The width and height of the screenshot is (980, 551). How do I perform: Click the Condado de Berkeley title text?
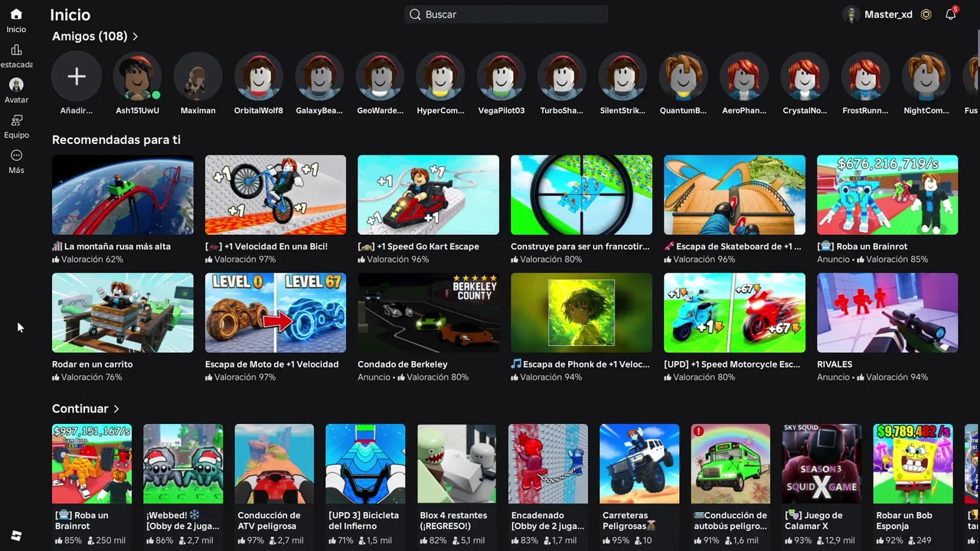pyautogui.click(x=403, y=364)
